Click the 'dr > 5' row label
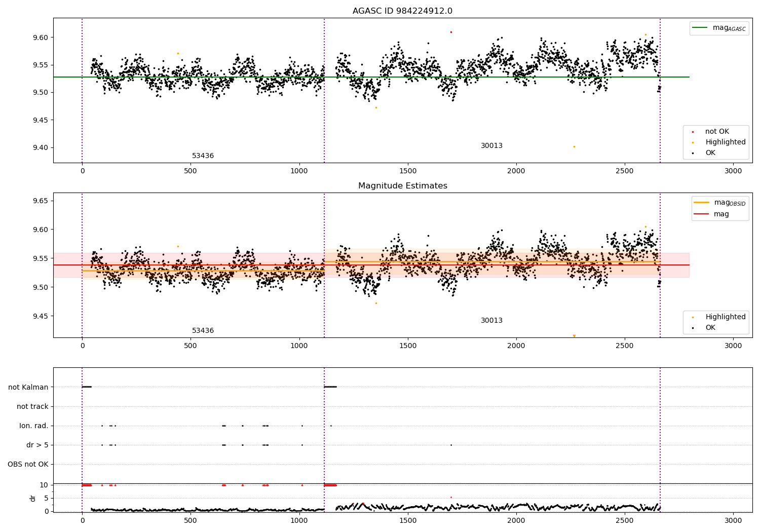 point(37,445)
